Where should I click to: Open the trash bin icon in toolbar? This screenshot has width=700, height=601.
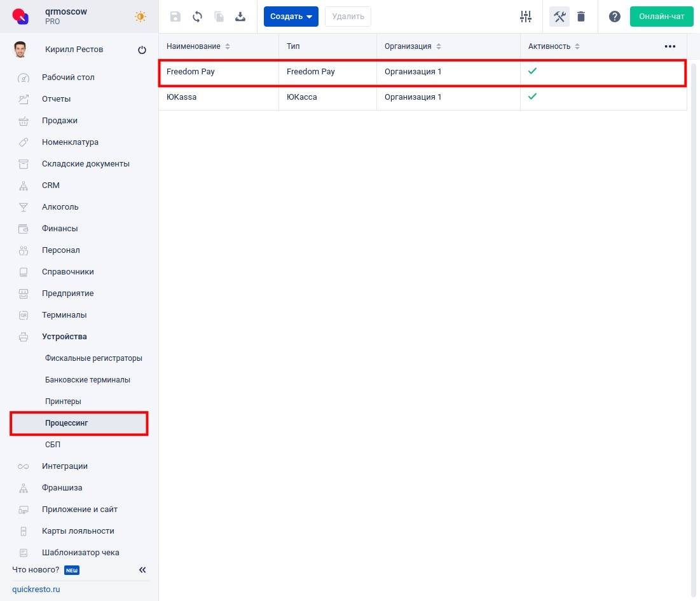click(x=581, y=17)
